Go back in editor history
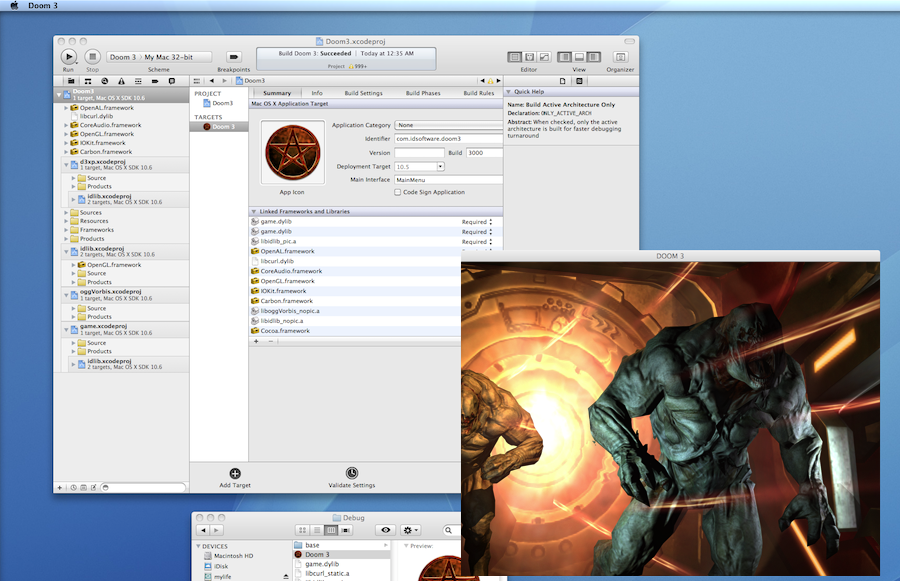 coord(212,81)
